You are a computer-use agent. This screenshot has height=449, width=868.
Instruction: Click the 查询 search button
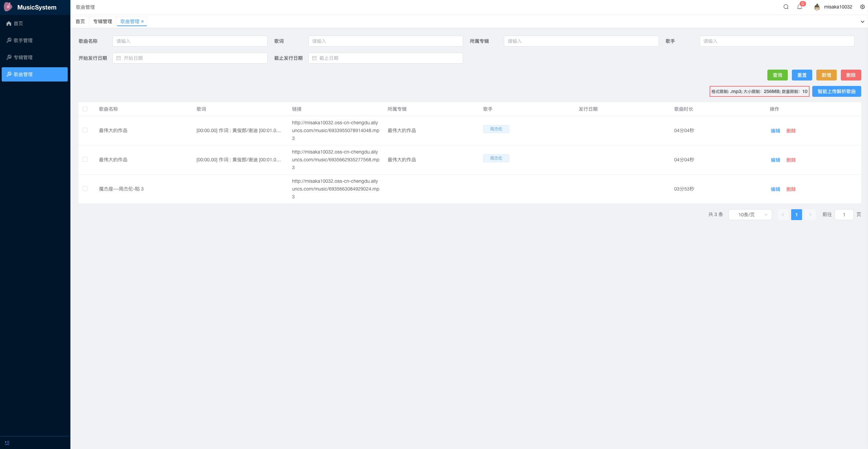click(778, 75)
